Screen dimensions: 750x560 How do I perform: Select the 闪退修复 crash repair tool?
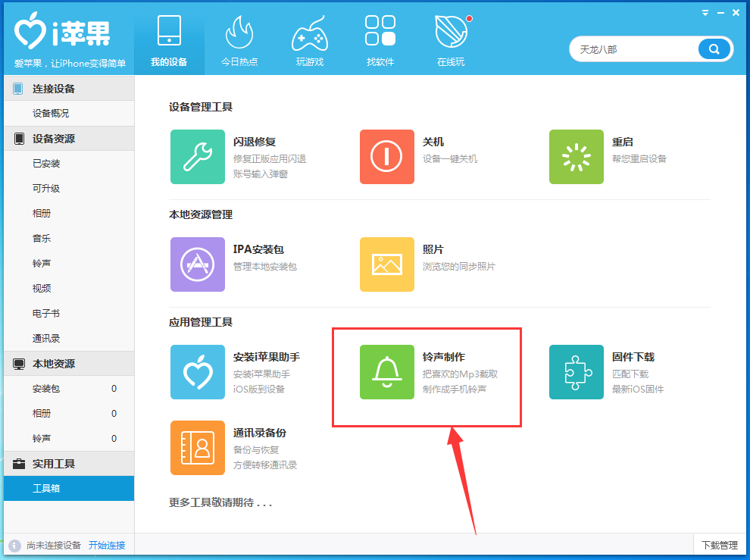tap(198, 157)
